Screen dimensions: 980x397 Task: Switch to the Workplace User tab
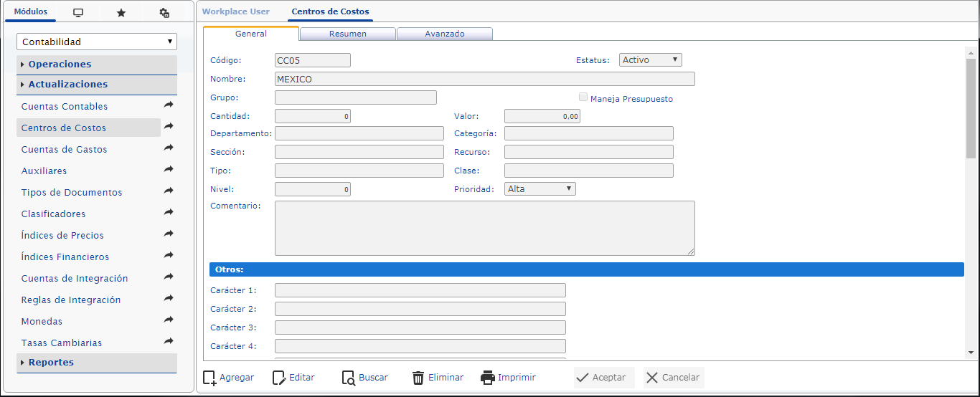click(236, 12)
